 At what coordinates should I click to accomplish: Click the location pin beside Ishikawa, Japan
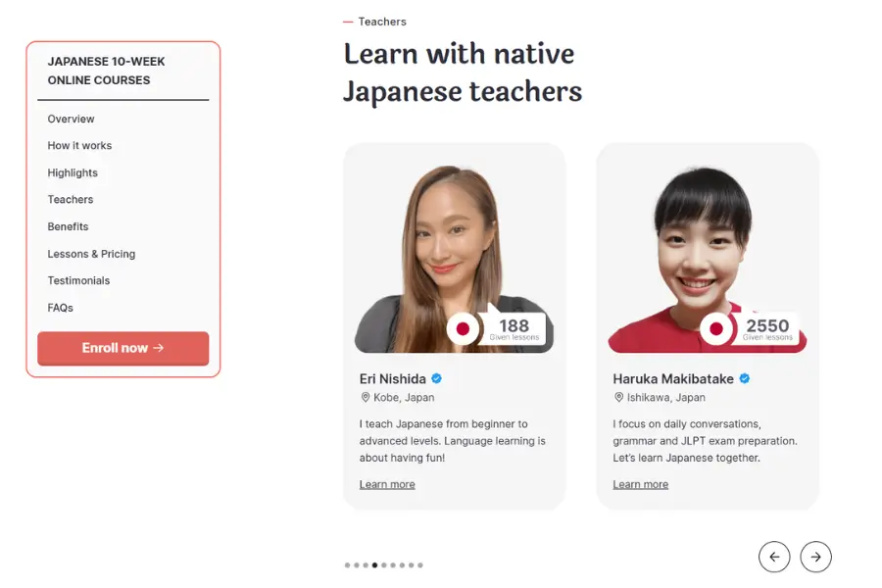[618, 397]
